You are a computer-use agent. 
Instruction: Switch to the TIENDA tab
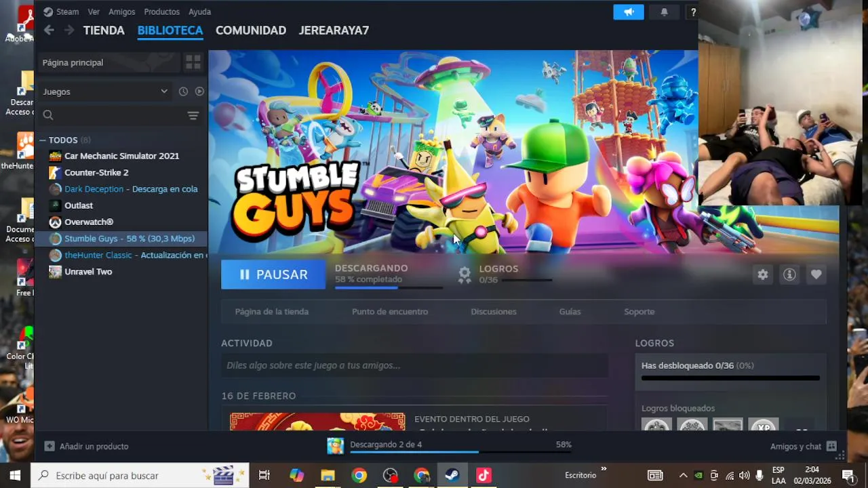click(x=104, y=30)
